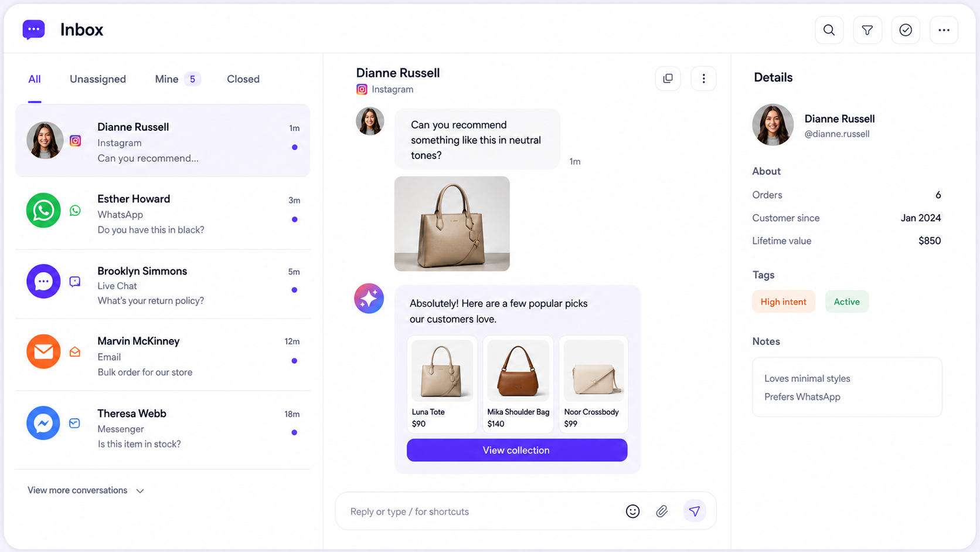
Task: Click the live chat icon beside Brooklyn Simmons
Action: coord(75,282)
